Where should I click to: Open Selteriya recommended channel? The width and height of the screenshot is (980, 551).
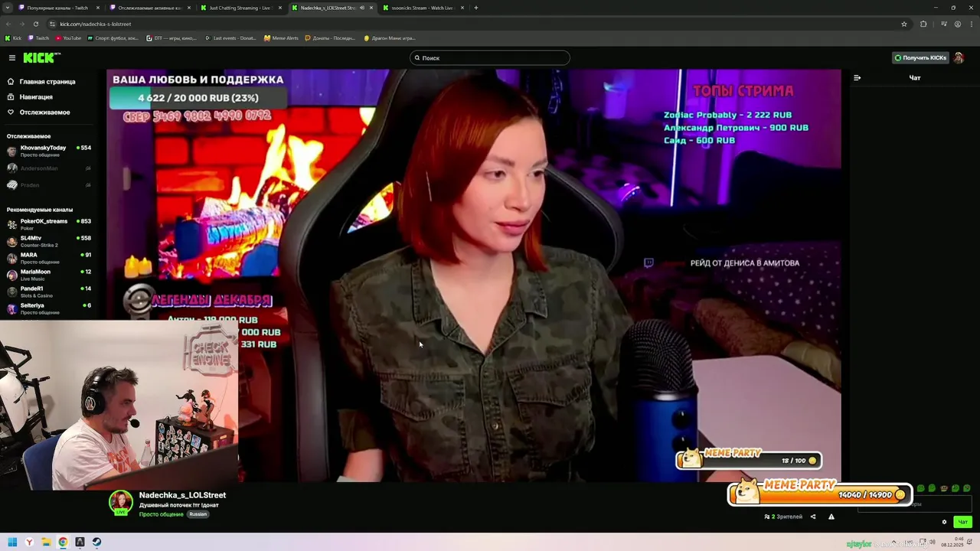tap(49, 308)
